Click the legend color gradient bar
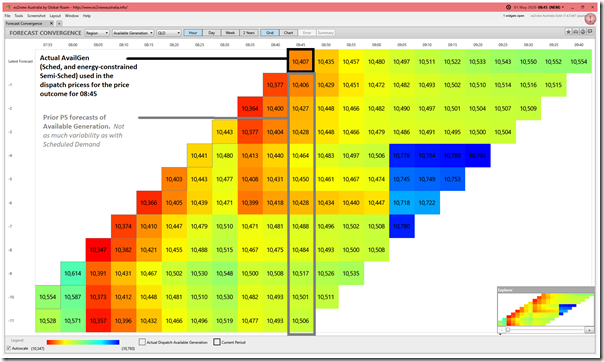This screenshot has height=362, width=604. (83, 342)
